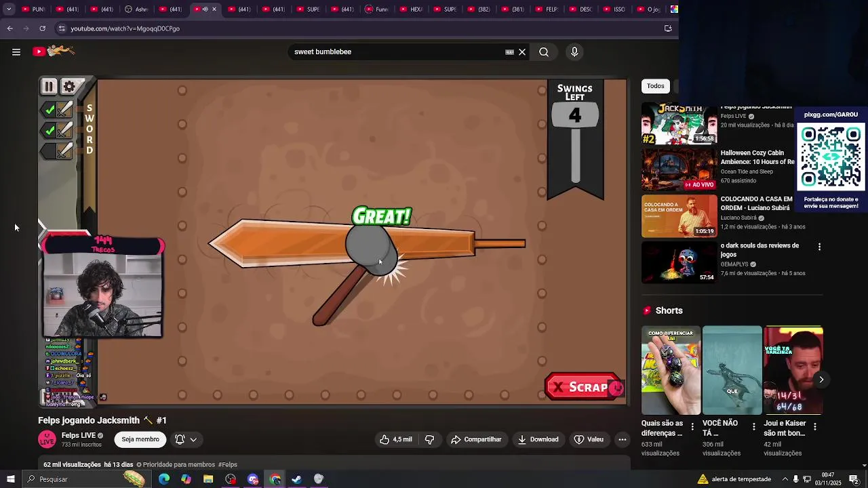
Task: Pause the Jacksmith game
Action: (49, 86)
